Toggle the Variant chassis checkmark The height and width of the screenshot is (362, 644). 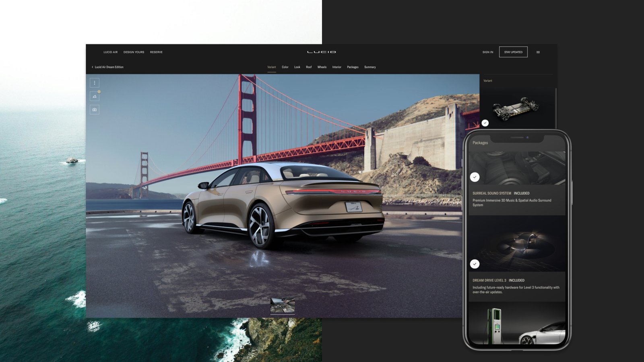tap(485, 123)
